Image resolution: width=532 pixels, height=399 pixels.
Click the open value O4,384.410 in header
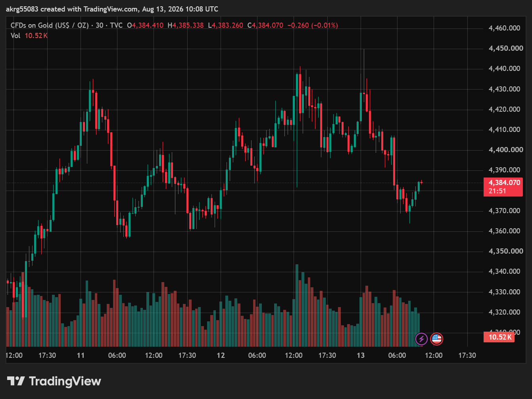[145, 25]
